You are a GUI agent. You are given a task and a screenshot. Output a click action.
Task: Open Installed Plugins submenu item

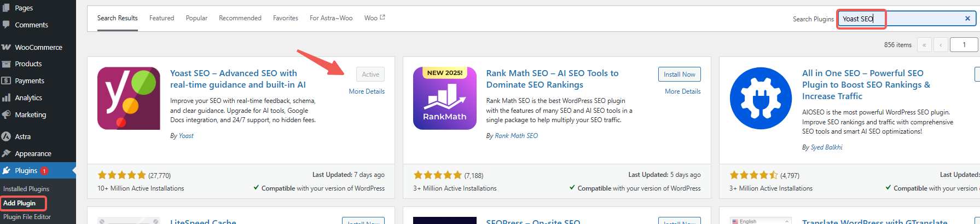pyautogui.click(x=26, y=189)
